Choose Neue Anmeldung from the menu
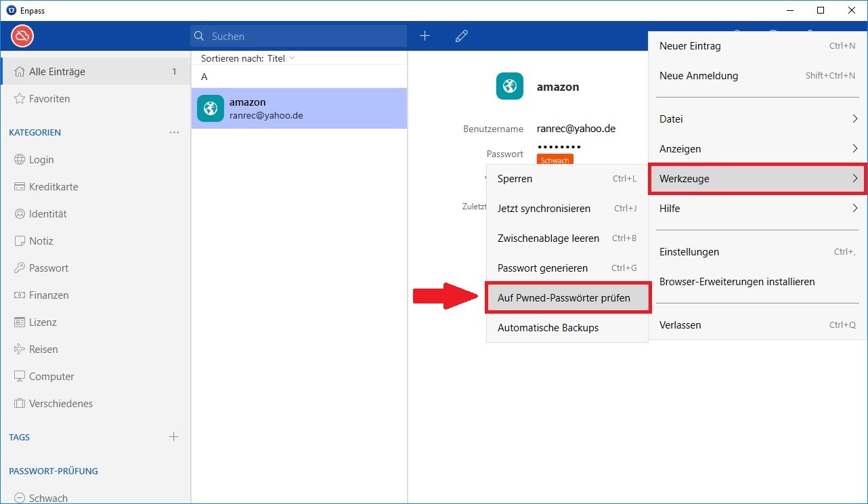Screen dimensions: 868x504 758,76
